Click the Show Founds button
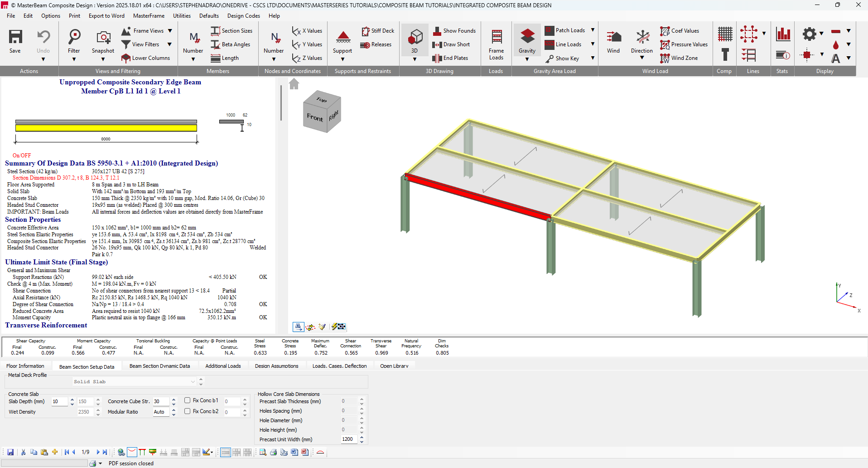Screen dimensions: 868x468 point(454,31)
